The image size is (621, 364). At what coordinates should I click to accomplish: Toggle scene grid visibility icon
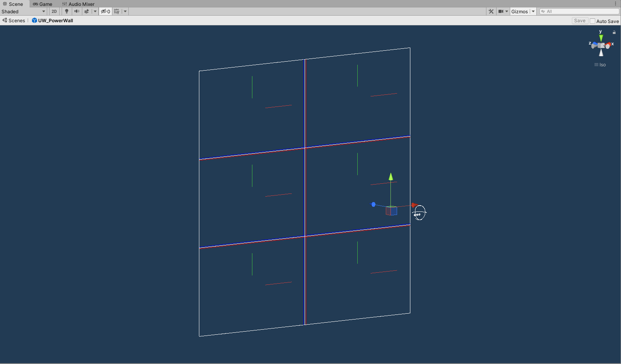117,11
